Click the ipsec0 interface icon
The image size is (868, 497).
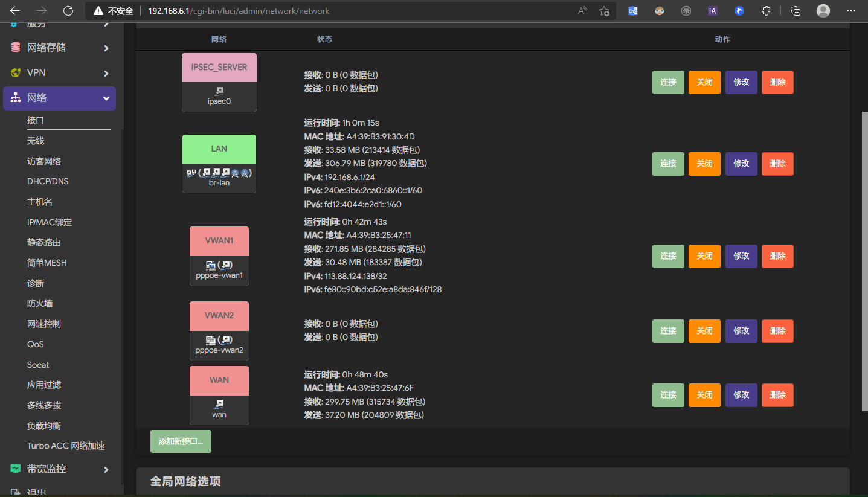point(219,91)
